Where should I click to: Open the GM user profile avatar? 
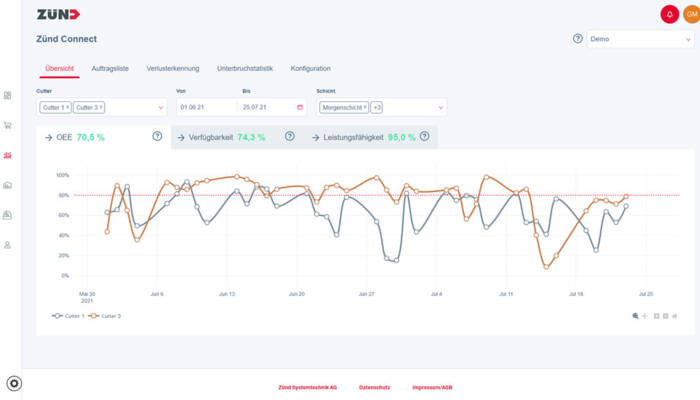(x=691, y=14)
